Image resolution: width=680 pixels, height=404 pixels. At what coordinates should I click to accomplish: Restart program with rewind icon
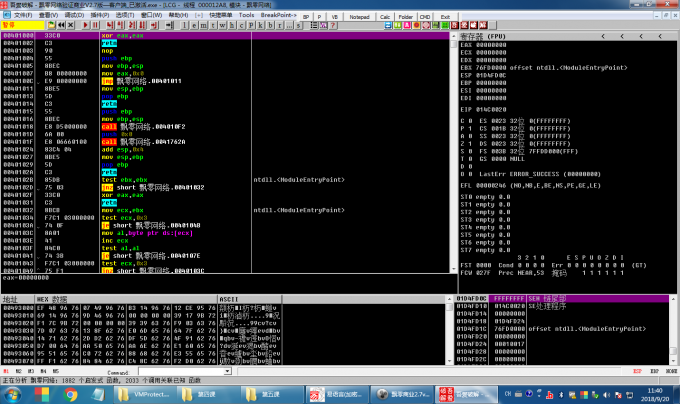tap(61, 25)
